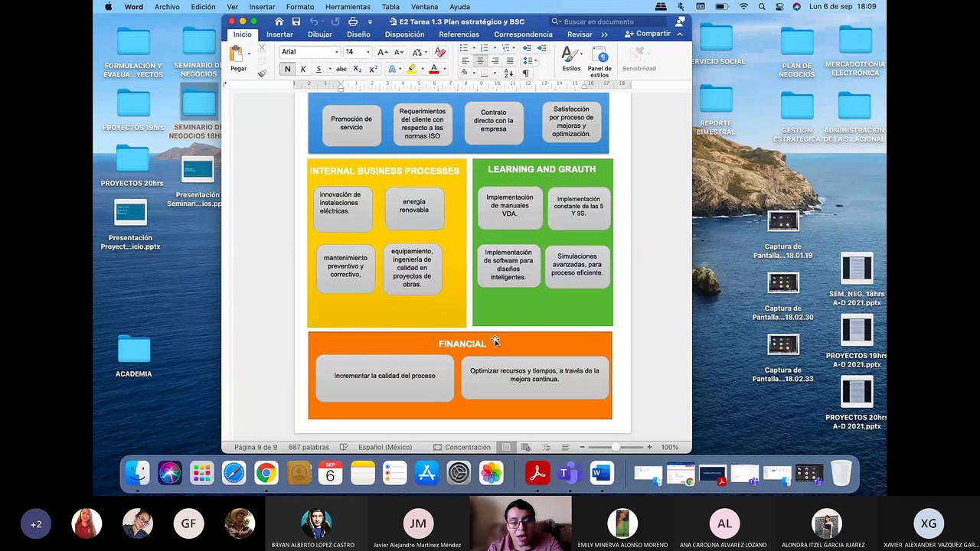The image size is (980, 551).
Task: Open the Referencias ribbon tab
Action: [x=459, y=34]
